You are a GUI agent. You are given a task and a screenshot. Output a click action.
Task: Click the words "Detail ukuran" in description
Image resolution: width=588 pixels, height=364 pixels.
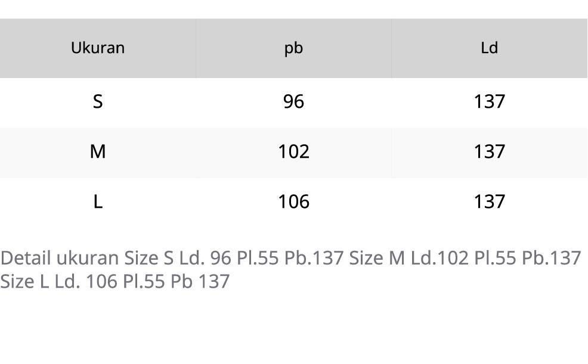tap(59, 258)
